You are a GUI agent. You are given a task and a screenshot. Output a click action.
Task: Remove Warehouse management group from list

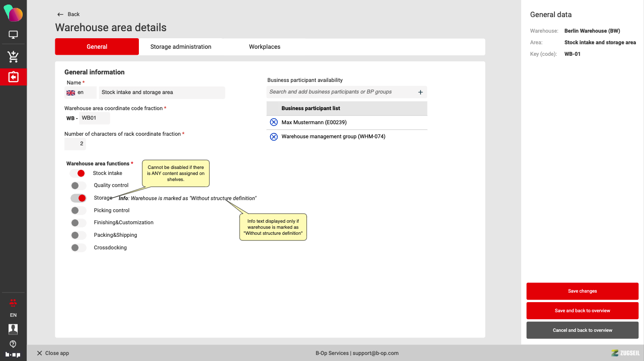pos(274,137)
